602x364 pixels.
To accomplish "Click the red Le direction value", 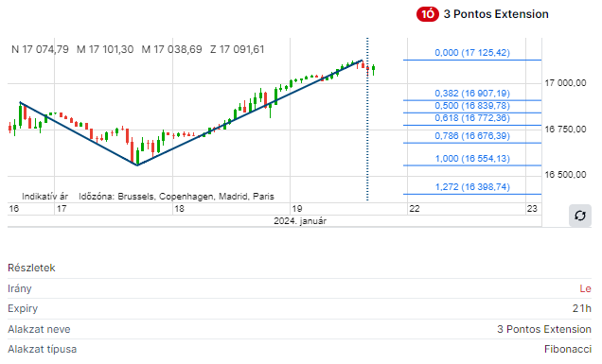I will (585, 288).
